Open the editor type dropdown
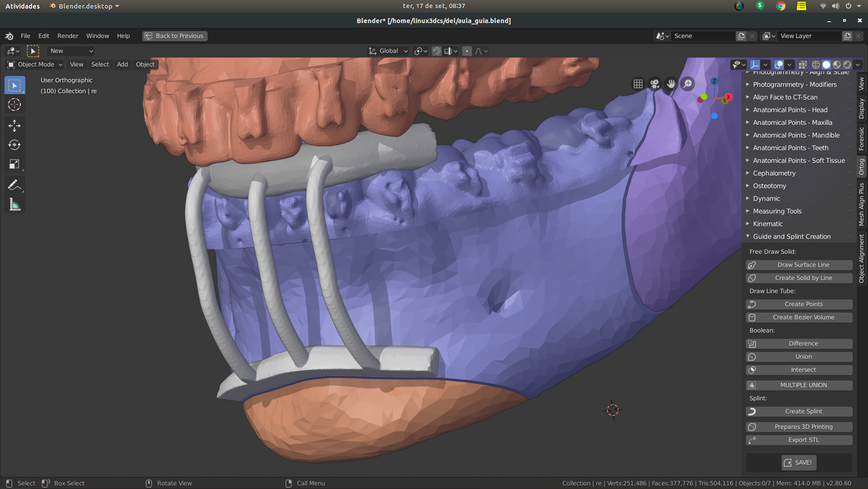This screenshot has width=868, height=489. (13, 51)
